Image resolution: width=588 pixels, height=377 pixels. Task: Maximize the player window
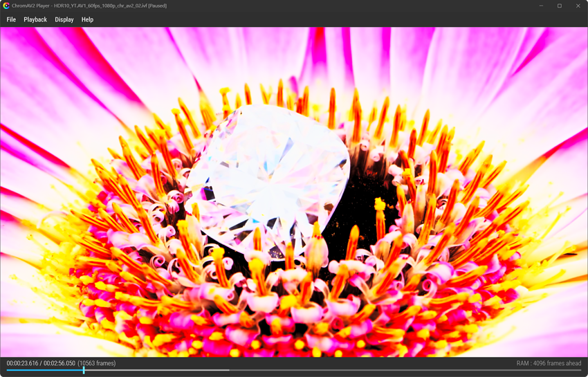click(x=560, y=6)
